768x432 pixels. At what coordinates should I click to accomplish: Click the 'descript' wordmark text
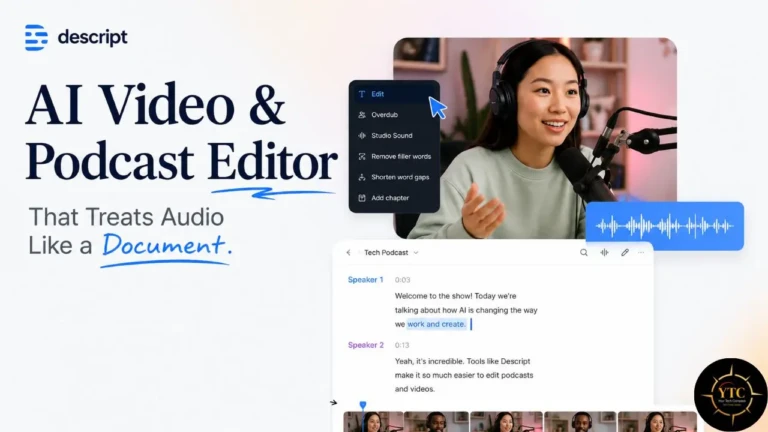(x=93, y=37)
